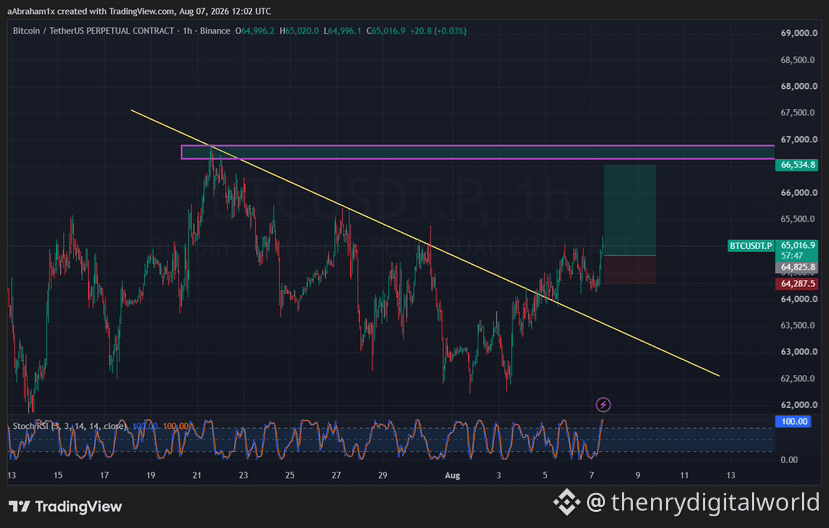Click the 67,000.0 price axis label
The image size is (829, 528).
pos(798,140)
